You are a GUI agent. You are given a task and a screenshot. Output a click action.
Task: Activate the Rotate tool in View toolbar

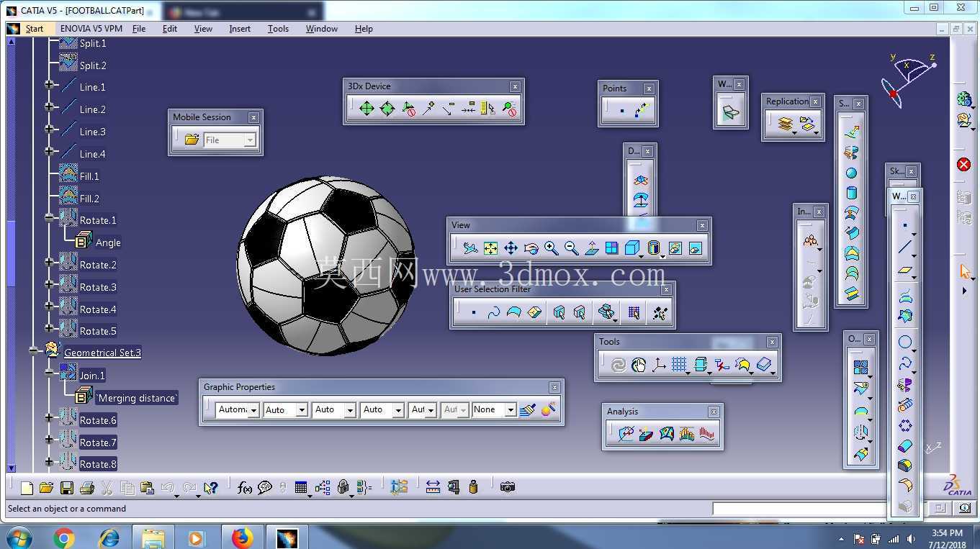pos(531,248)
